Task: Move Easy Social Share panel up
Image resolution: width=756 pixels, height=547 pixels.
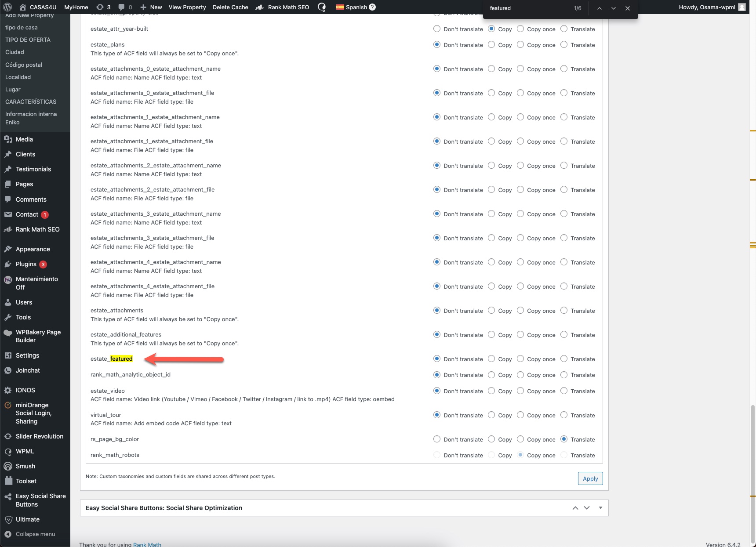Action: [x=575, y=508]
